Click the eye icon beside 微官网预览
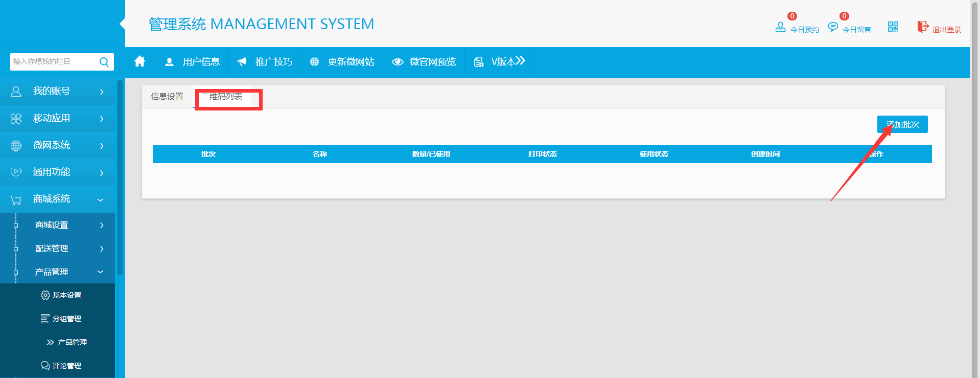This screenshot has width=980, height=378. pos(398,62)
